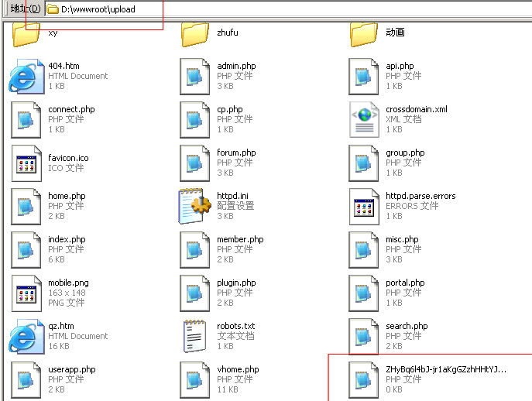Select the xy folder icon
532x401 pixels.
point(26,34)
